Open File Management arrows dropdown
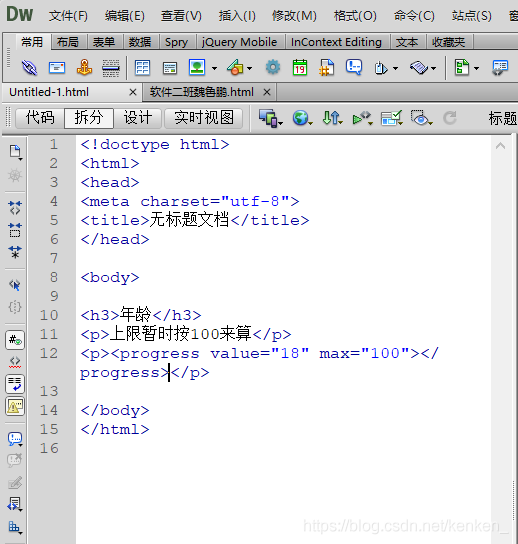Viewport: 518px width, 544px height. (332, 118)
